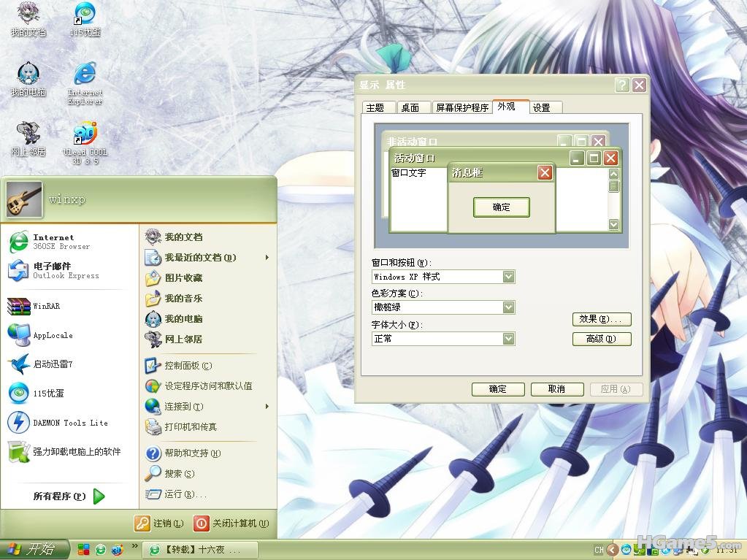The image size is (747, 560).
Task: Click the 高级 advanced button
Action: pyautogui.click(x=601, y=339)
